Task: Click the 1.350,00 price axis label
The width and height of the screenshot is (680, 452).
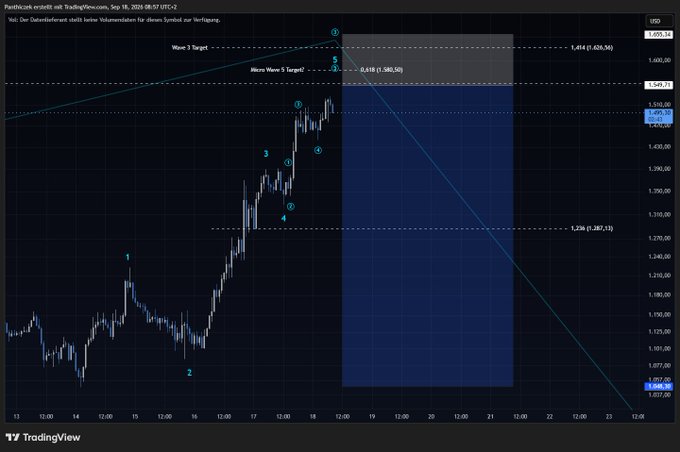Action: click(x=659, y=191)
